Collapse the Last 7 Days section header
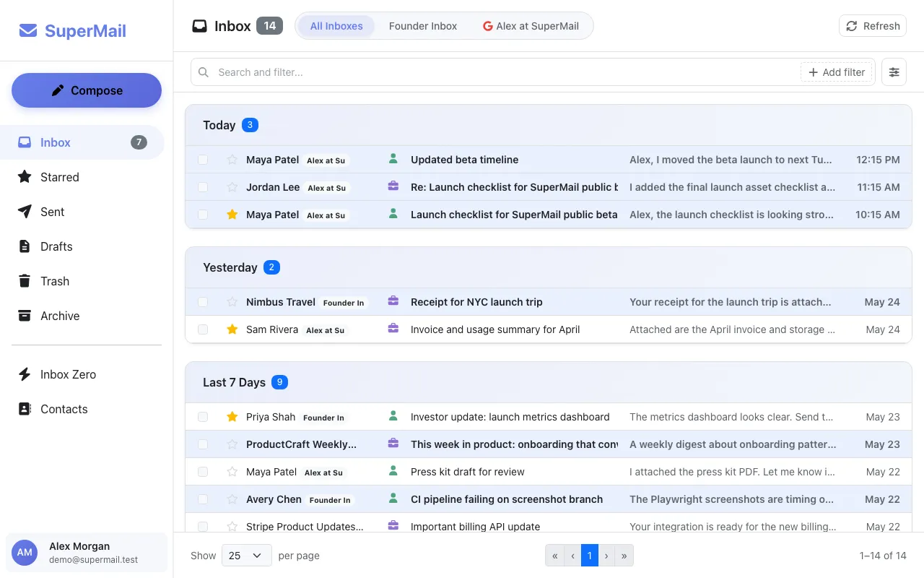Viewport: 924px width, 578px height. 549,382
